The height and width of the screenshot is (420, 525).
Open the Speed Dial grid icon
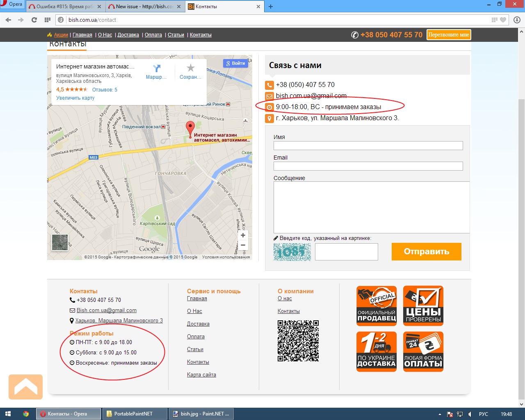48,20
